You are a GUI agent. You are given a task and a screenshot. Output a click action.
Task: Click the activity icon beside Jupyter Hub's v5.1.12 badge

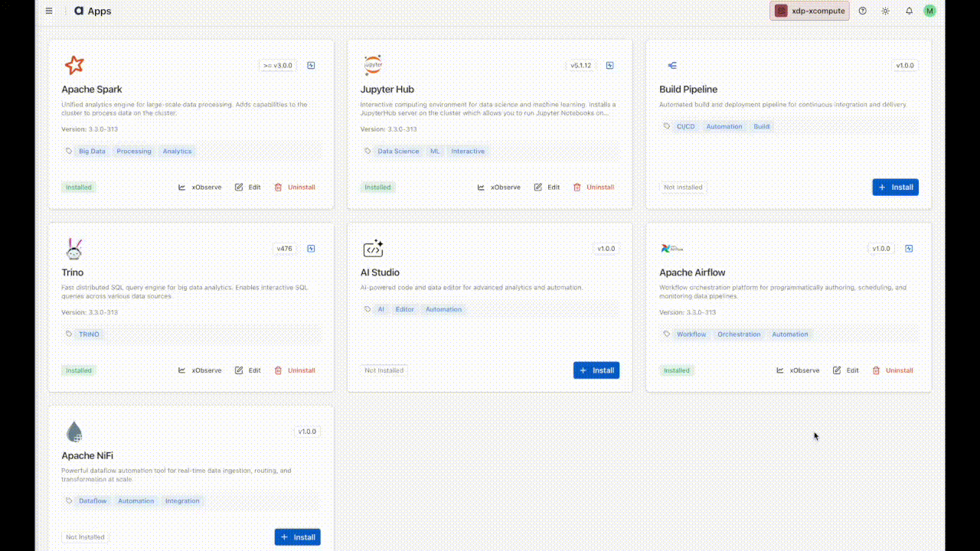point(609,66)
